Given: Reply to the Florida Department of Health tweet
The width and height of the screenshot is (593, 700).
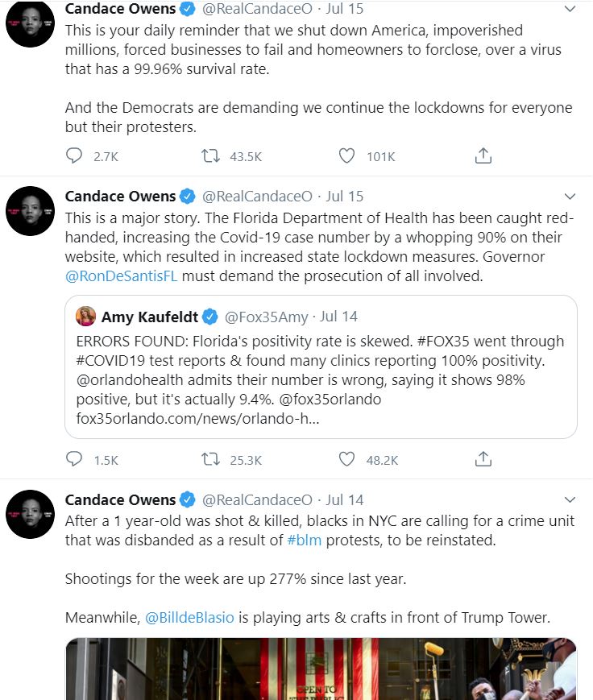Looking at the screenshot, I should [x=74, y=460].
